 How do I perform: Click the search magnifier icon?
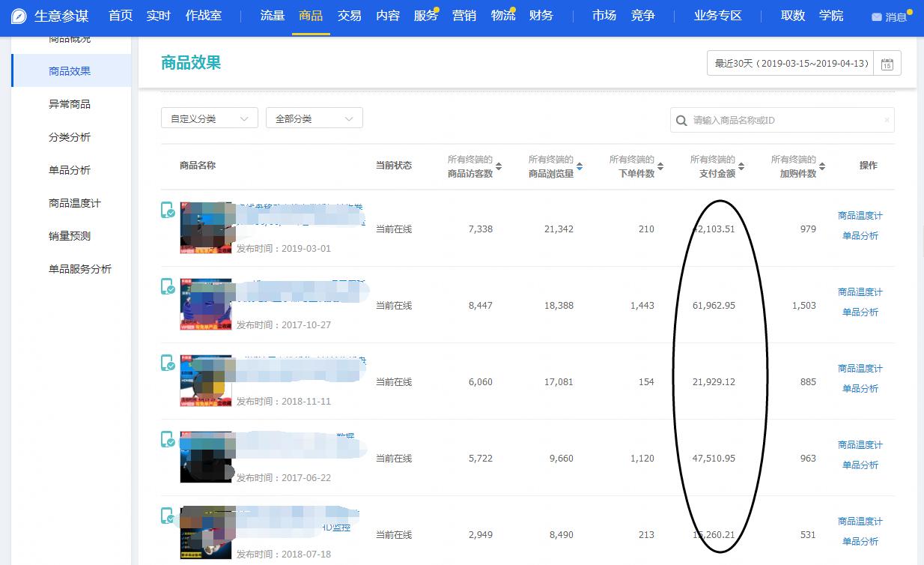point(681,121)
